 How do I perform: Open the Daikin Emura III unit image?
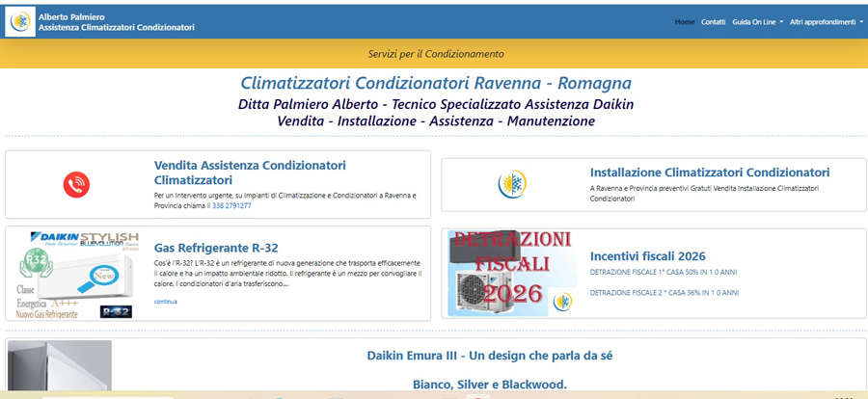[x=60, y=367]
